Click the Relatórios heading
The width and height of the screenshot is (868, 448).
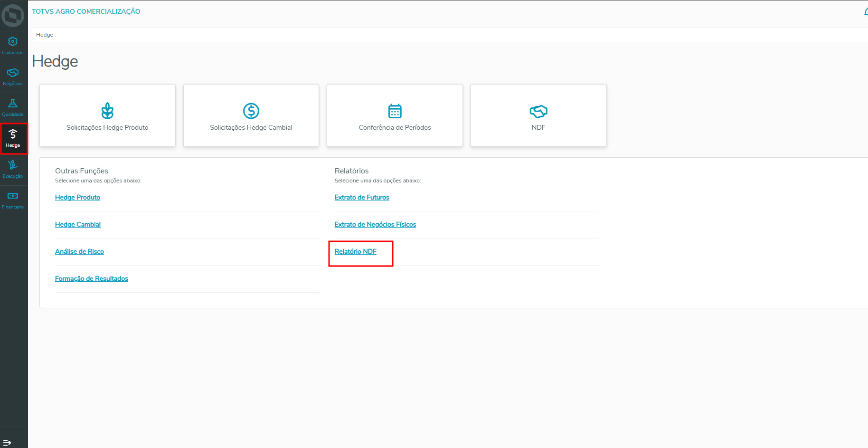click(x=351, y=171)
